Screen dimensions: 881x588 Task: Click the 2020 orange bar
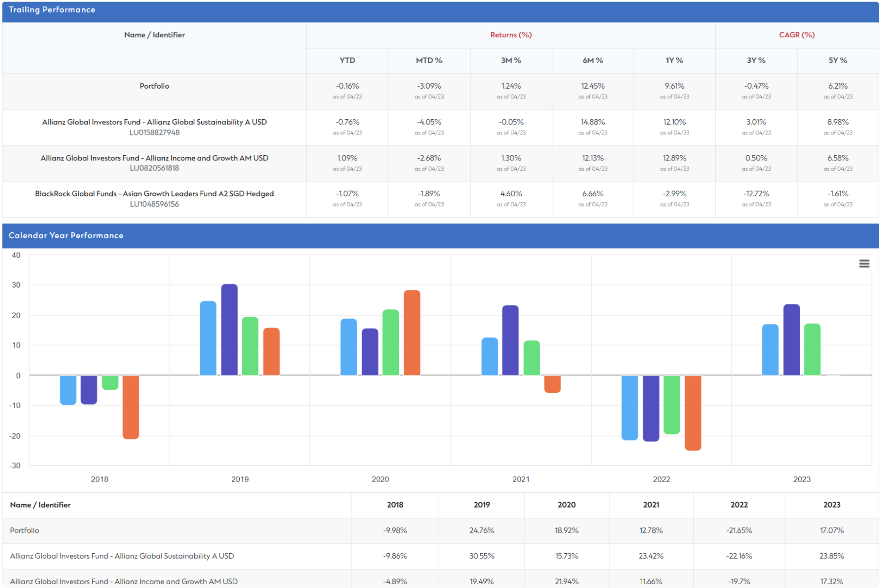point(412,332)
